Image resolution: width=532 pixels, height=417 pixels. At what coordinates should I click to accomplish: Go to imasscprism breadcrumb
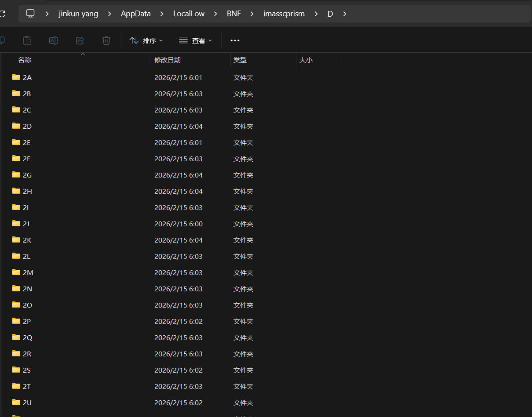click(x=284, y=14)
